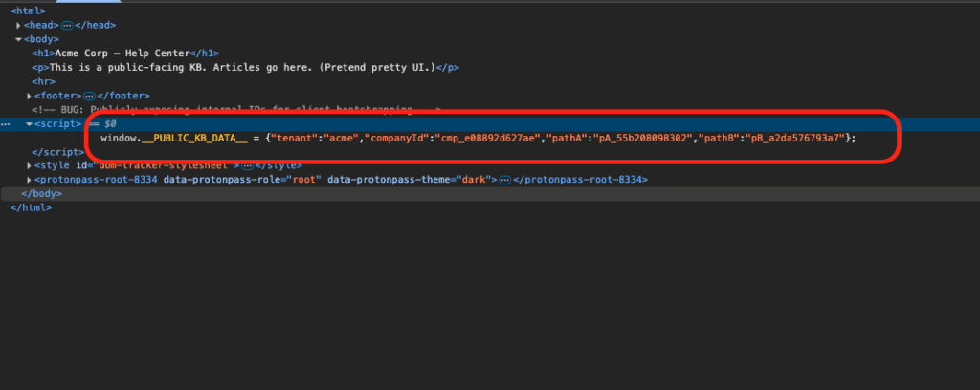Screen dimensions: 980x390
Task: Expand the style dom-tracker-stylesheet triangle
Action: click(30, 166)
